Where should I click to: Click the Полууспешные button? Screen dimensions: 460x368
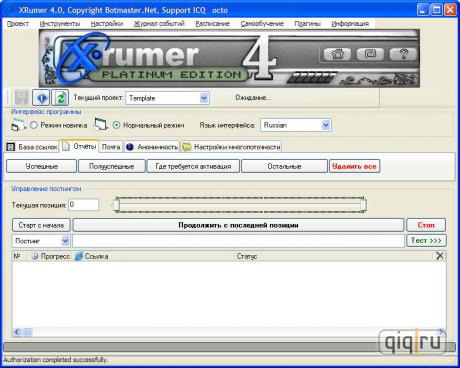point(112,166)
